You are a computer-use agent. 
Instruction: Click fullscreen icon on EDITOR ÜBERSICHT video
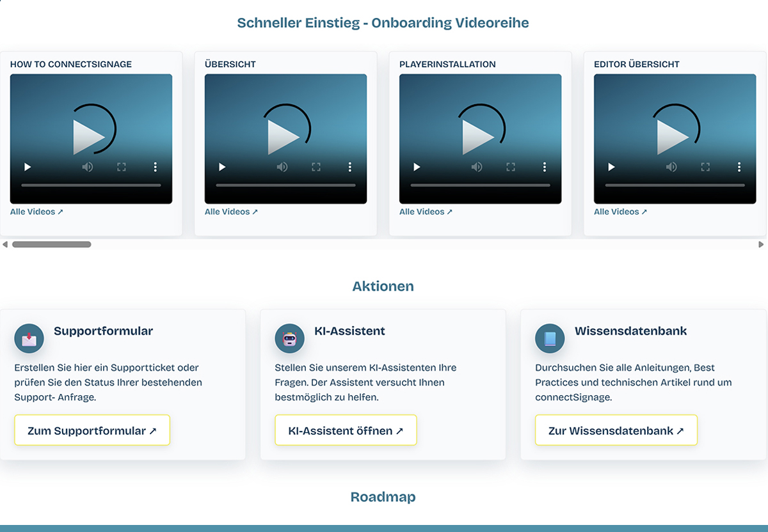[705, 167]
